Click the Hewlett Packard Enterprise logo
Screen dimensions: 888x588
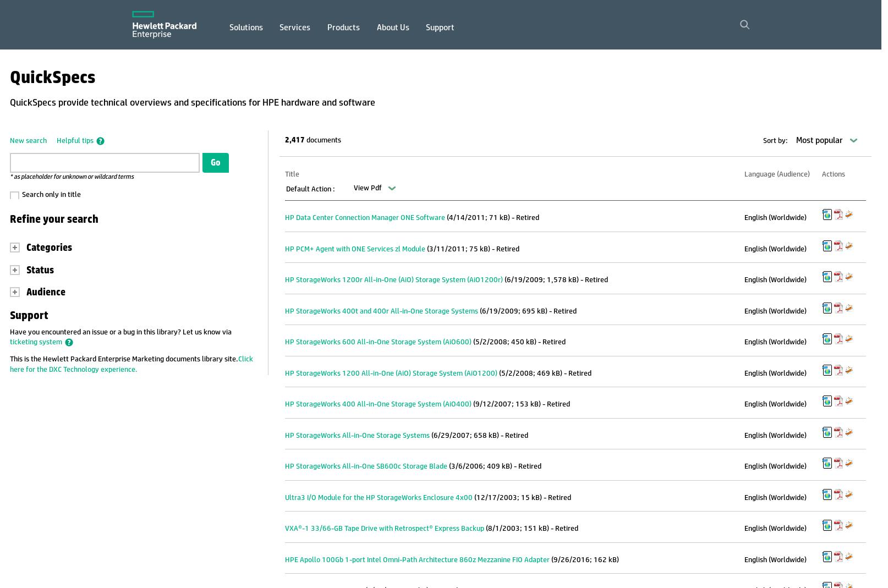click(x=164, y=25)
